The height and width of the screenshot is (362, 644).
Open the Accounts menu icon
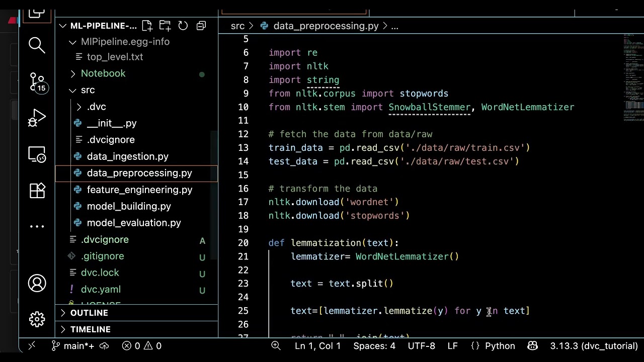click(37, 283)
